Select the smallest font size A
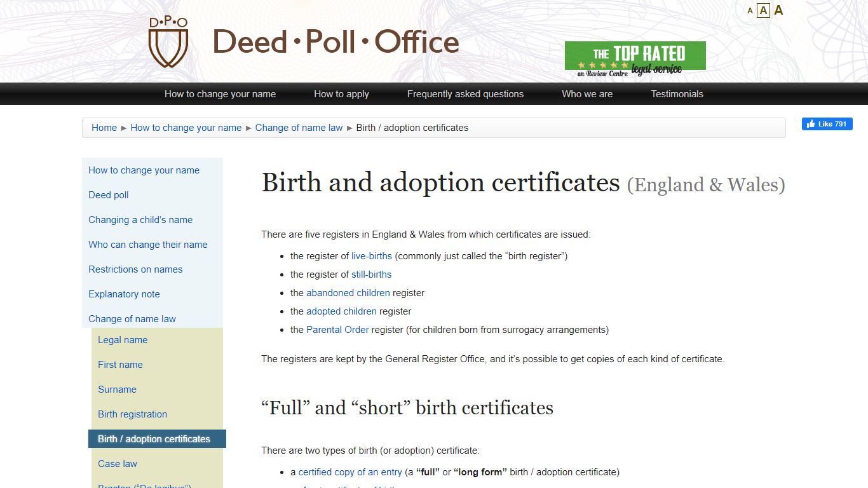 [x=750, y=11]
